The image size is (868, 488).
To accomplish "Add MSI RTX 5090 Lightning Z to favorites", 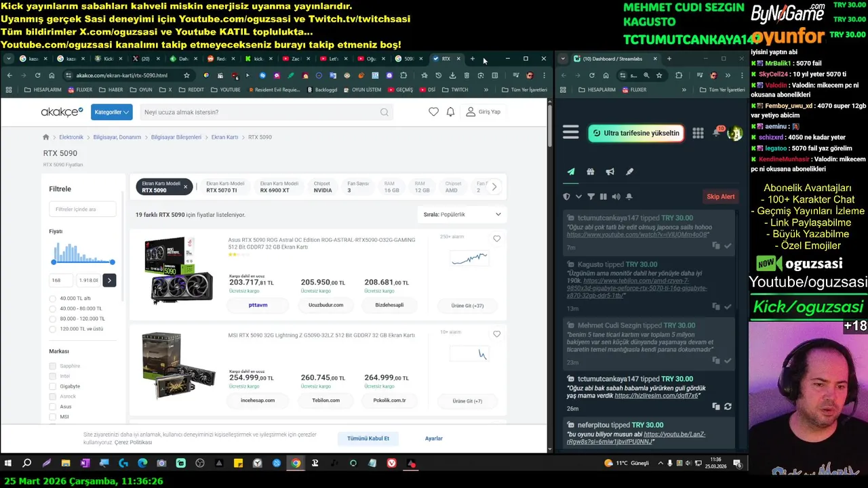I will pyautogui.click(x=497, y=334).
